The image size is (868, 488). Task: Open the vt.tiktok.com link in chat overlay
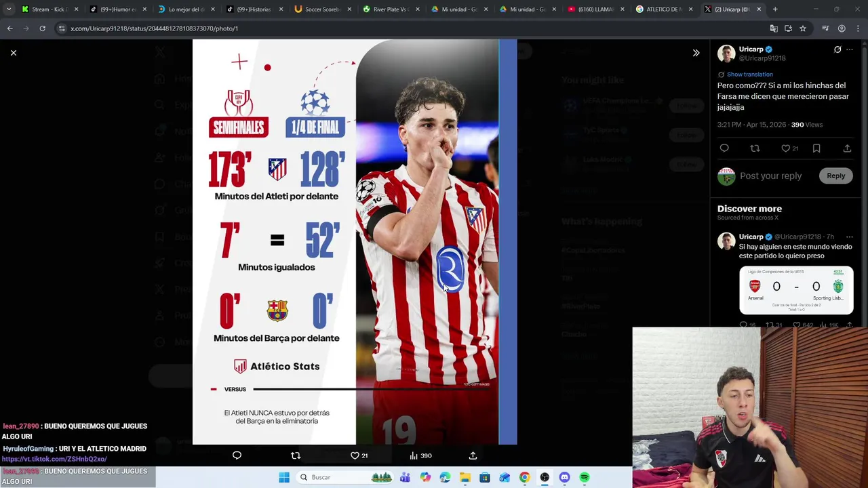point(54,459)
